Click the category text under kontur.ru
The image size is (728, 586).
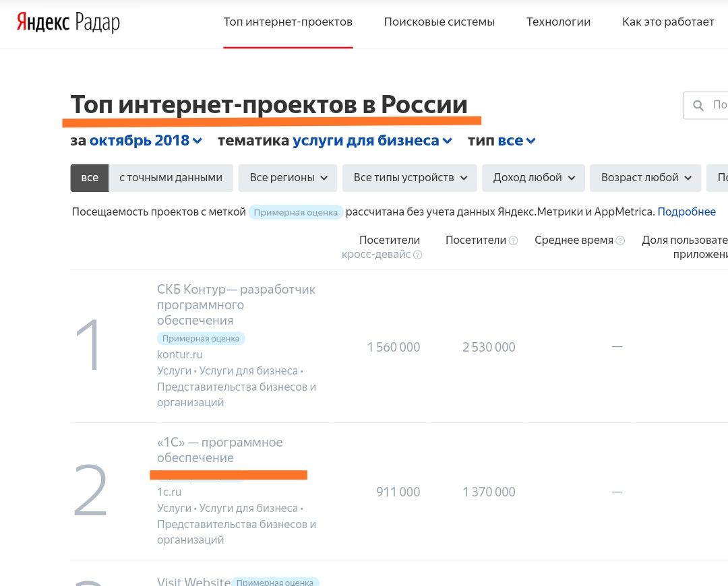coord(237,387)
